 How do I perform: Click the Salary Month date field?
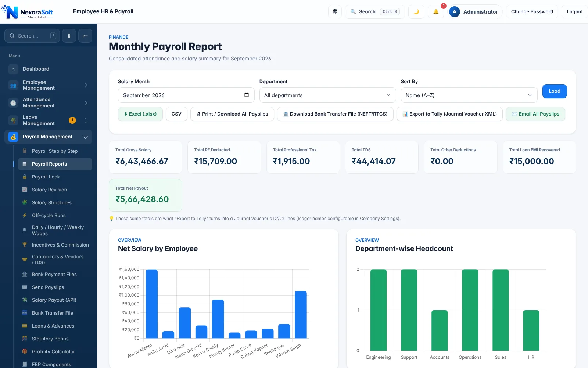(x=186, y=95)
